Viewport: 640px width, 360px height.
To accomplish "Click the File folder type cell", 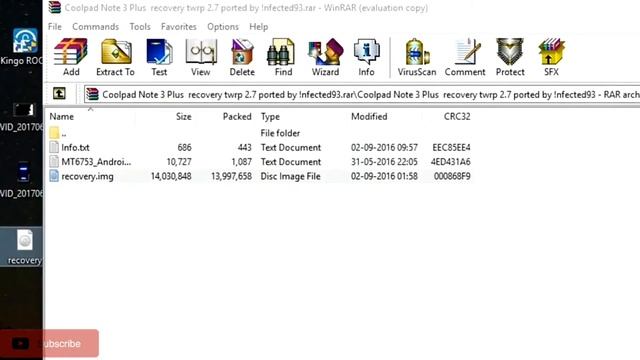I will point(280,133).
